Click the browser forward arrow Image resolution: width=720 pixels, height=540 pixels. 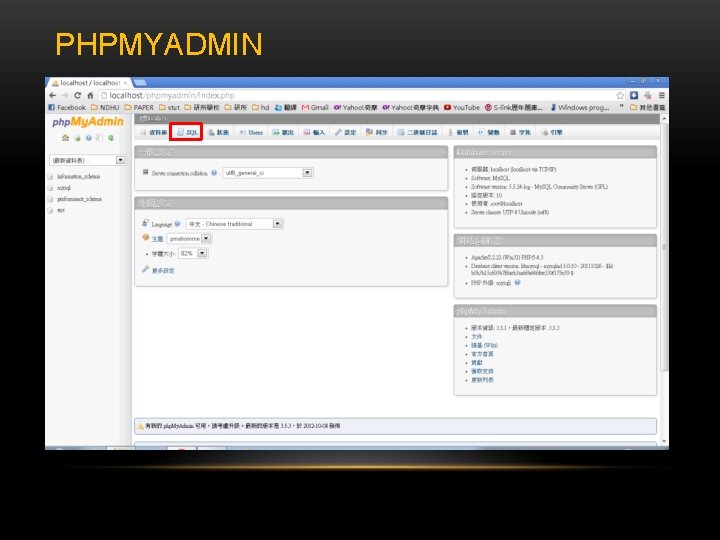pos(65,95)
